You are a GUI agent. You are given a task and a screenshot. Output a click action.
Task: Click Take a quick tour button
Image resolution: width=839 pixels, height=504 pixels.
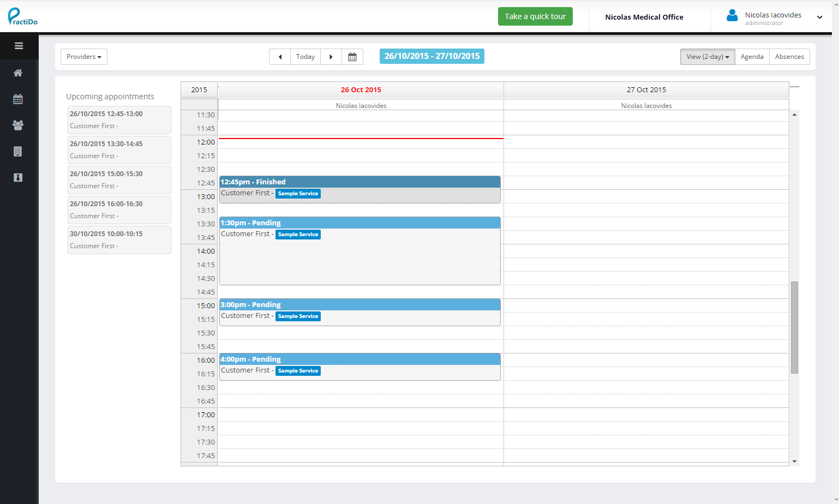tap(535, 16)
